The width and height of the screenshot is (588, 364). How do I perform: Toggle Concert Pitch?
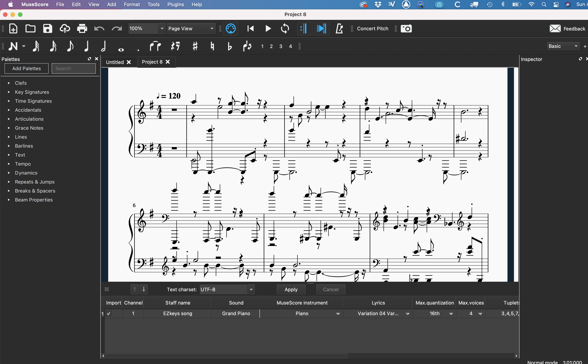372,29
